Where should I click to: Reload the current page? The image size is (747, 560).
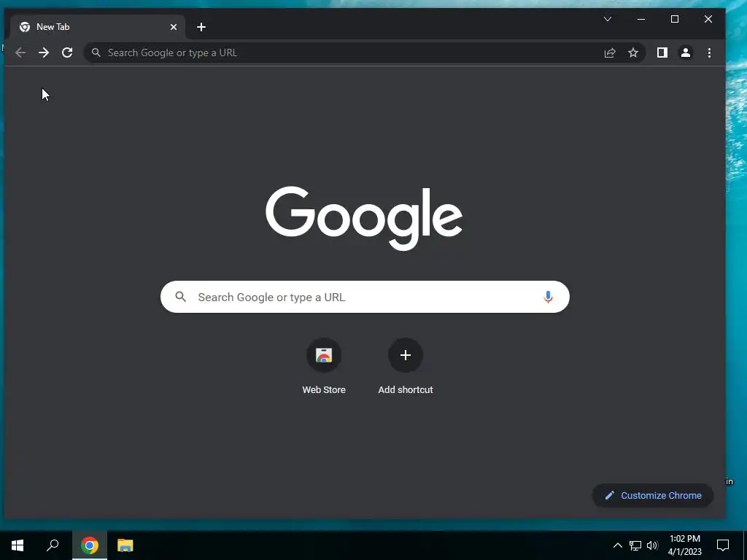67,52
